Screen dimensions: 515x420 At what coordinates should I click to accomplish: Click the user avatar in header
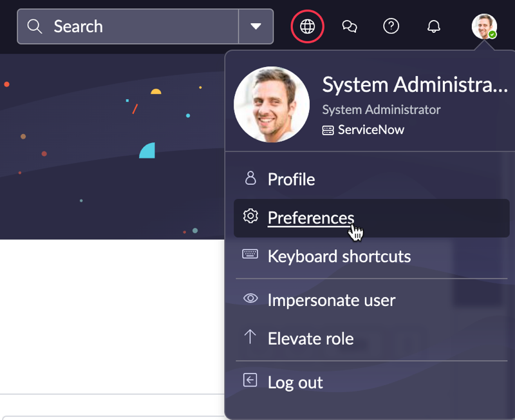click(484, 26)
